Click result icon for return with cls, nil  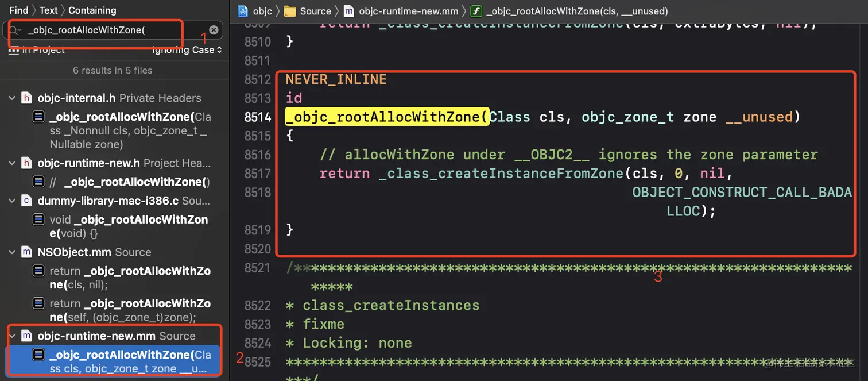coord(38,271)
